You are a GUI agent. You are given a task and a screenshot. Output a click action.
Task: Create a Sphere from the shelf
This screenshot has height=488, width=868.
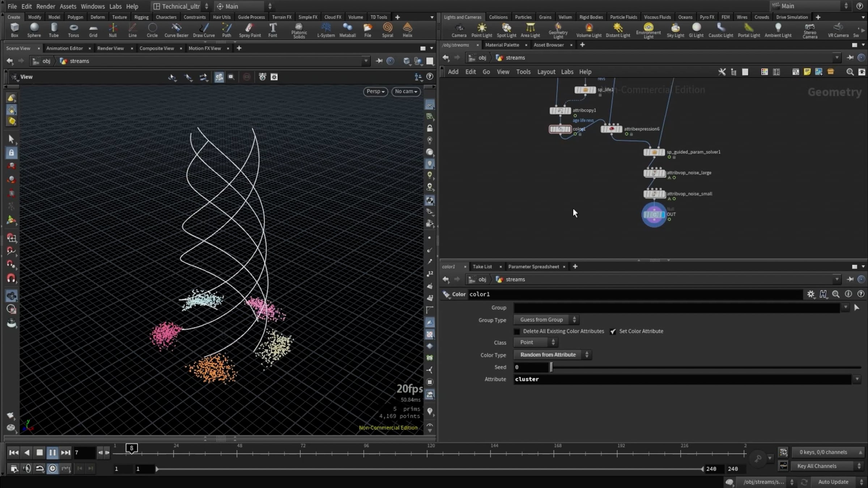[34, 30]
